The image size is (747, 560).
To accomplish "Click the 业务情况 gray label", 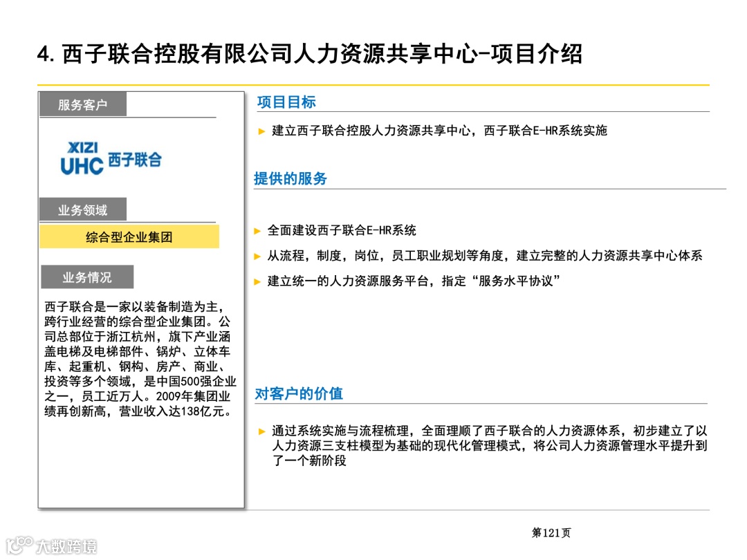I will click(x=86, y=277).
